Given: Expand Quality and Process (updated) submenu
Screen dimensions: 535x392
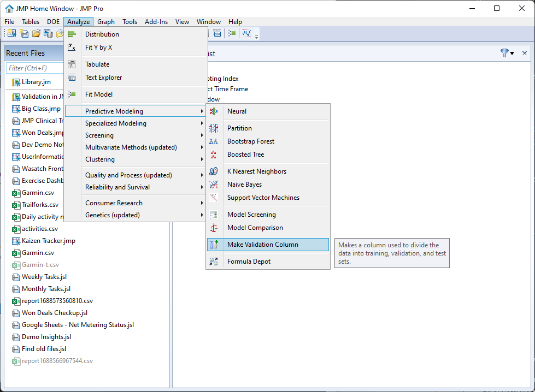Looking at the screenshot, I should 136,175.
